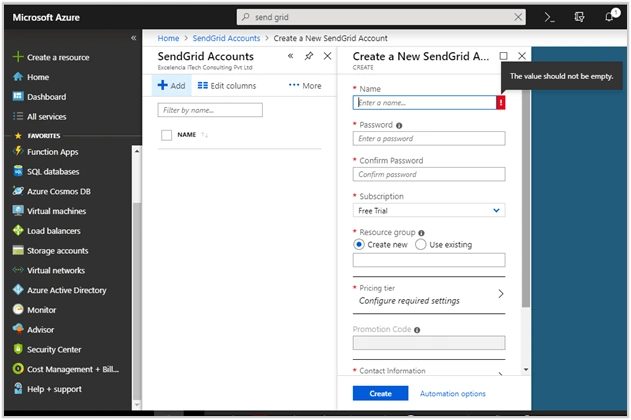Open Azure Active Directory in favorites
This screenshot has height=420, width=631.
(66, 290)
